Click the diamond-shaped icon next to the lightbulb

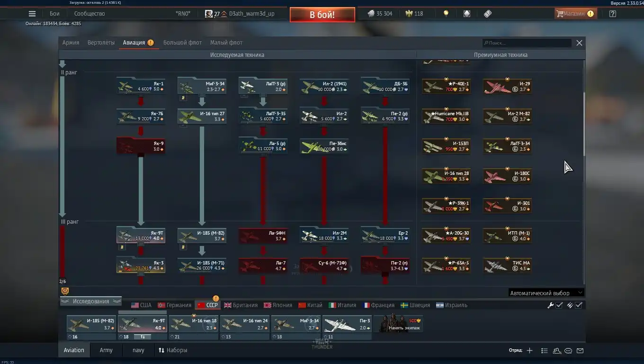tap(467, 14)
